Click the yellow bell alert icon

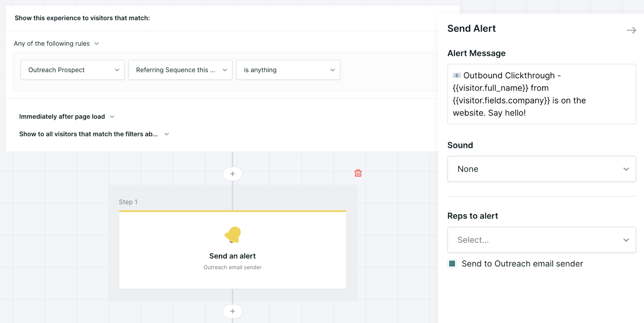pos(233,235)
